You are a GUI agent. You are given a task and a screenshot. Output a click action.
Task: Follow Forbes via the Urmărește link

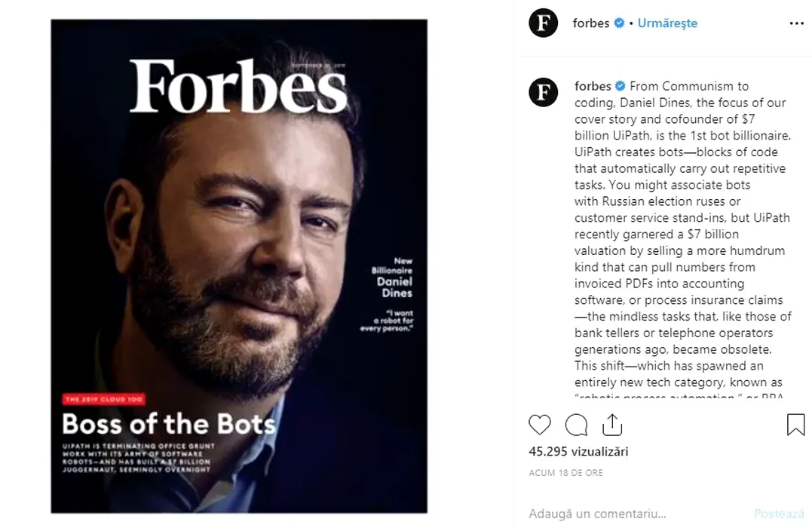pos(667,23)
